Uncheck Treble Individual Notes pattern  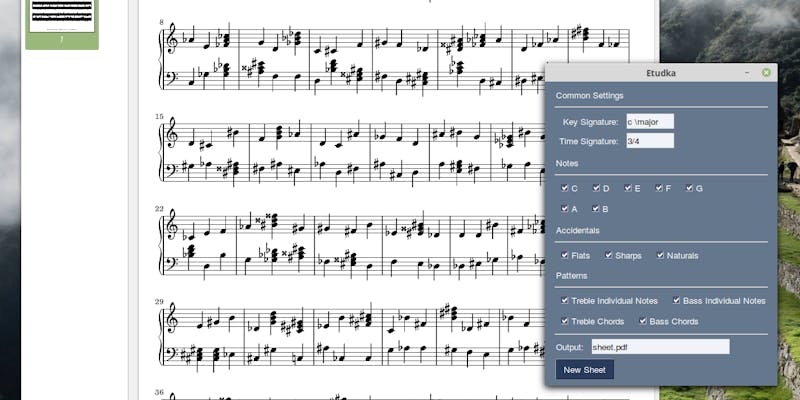[x=564, y=300]
